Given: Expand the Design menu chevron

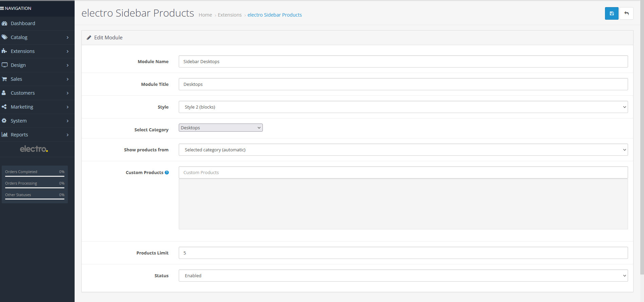Looking at the screenshot, I should pyautogui.click(x=67, y=65).
